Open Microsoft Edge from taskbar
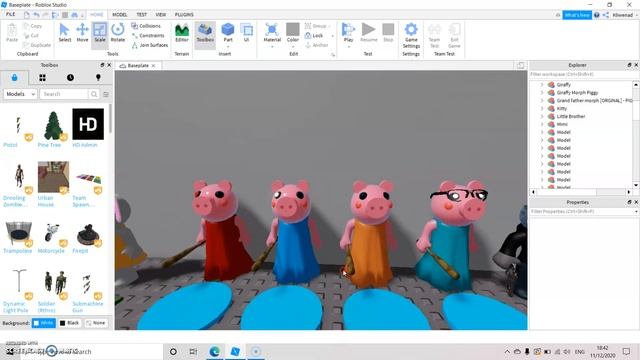Screen dimensions: 640x360 click(214, 351)
